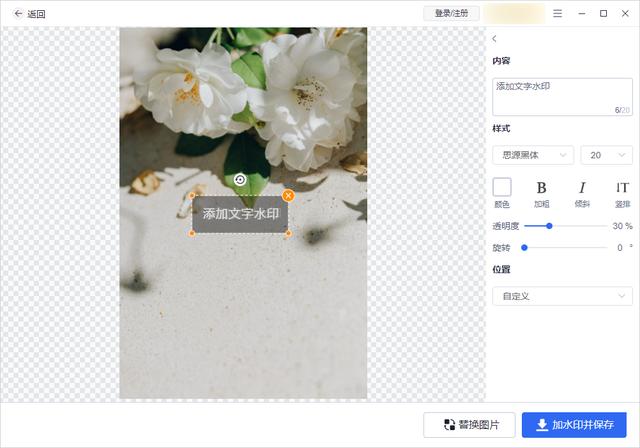The height and width of the screenshot is (448, 640).
Task: Click the rotation value 0
Action: point(620,248)
